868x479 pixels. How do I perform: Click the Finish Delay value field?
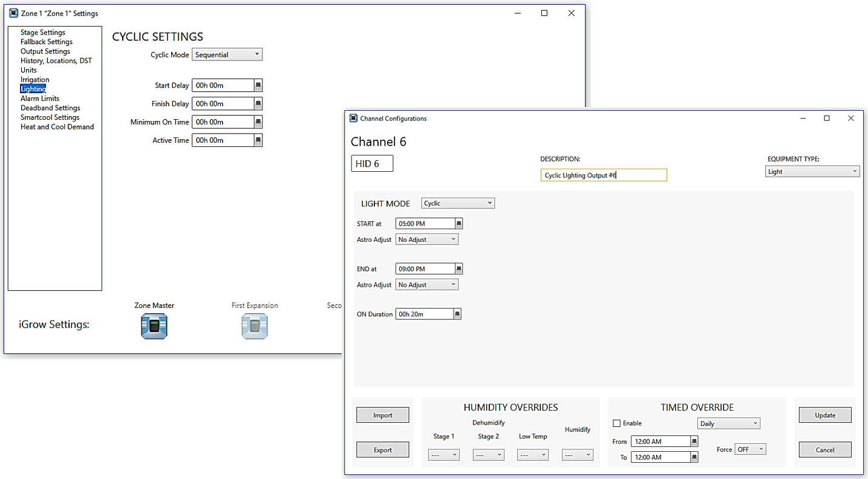coord(223,103)
